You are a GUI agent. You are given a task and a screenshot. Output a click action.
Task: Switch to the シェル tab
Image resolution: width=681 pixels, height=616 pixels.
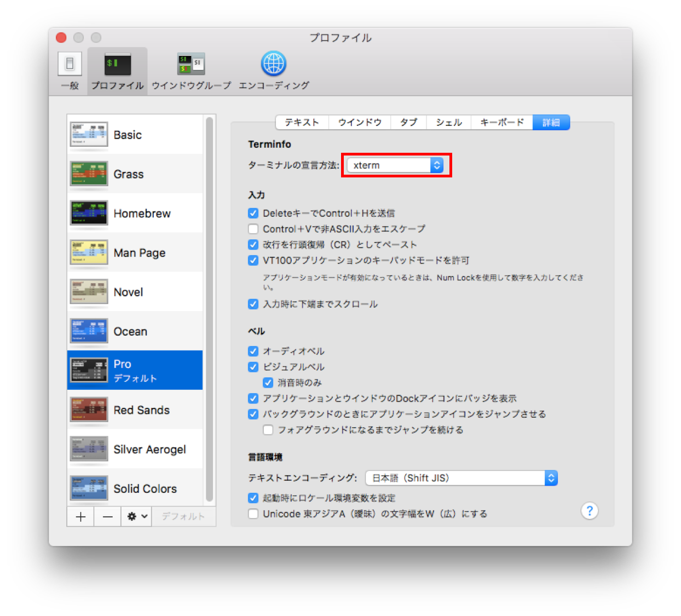coord(449,122)
